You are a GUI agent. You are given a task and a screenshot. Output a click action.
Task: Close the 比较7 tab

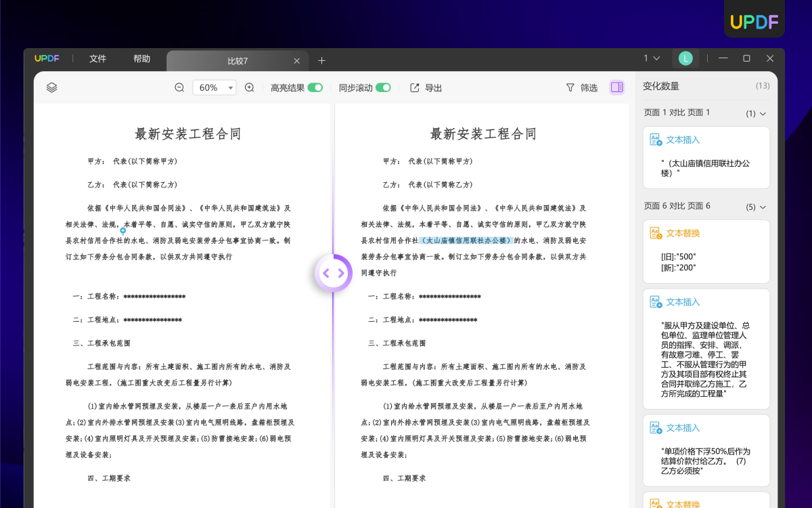click(296, 61)
